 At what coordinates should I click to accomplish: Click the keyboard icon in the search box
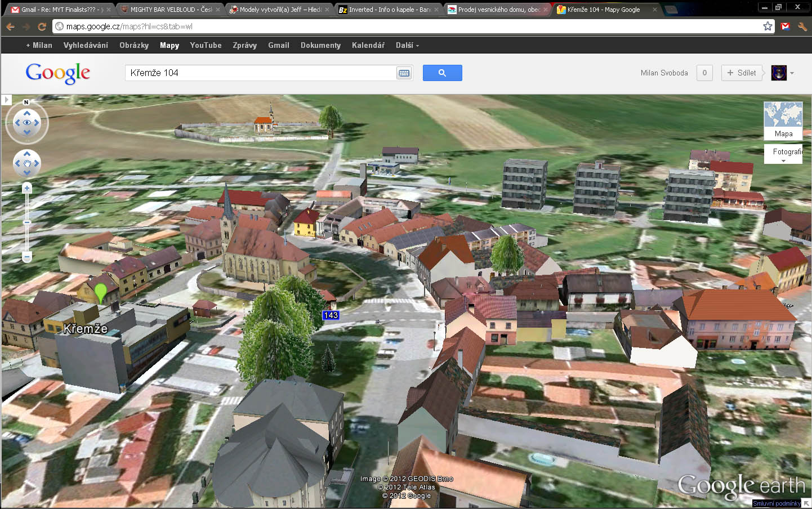tap(404, 73)
